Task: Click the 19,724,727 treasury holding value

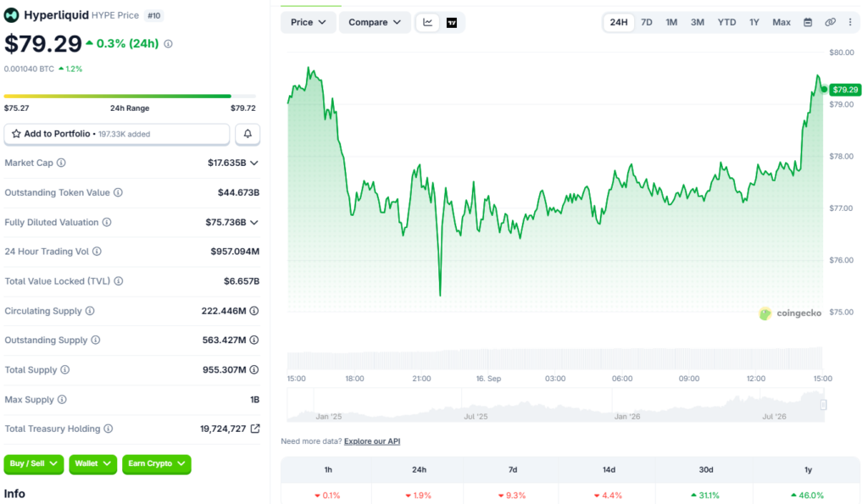Action: 223,429
